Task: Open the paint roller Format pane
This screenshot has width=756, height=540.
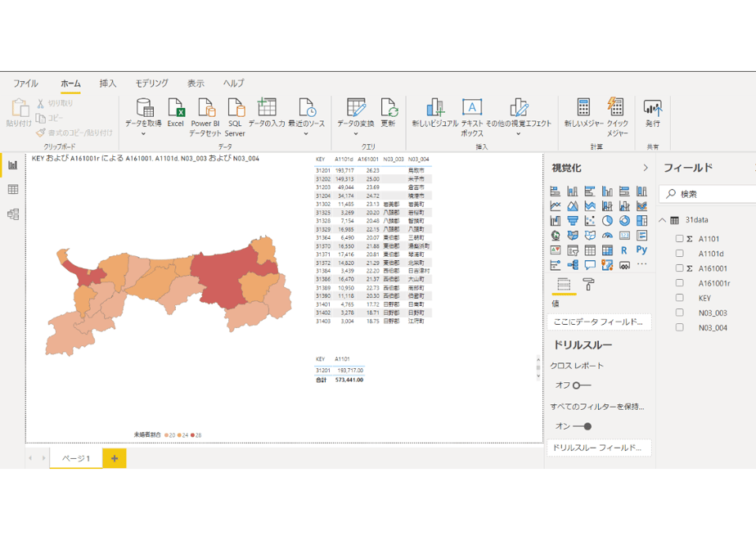Action: click(x=588, y=285)
